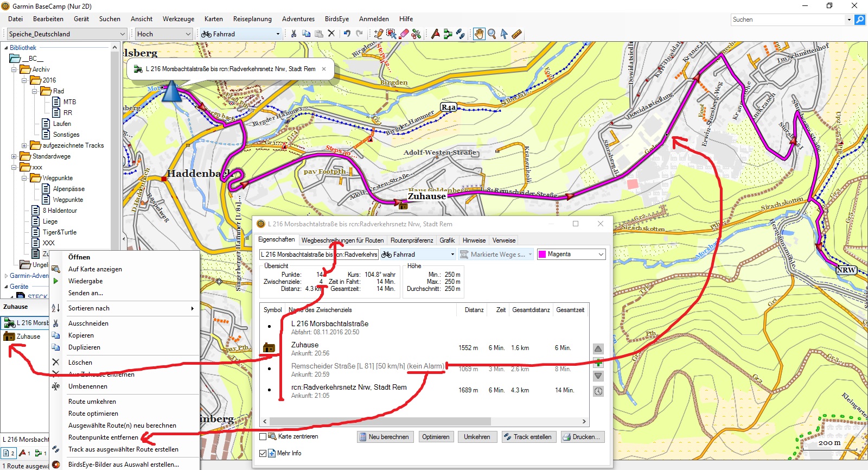The width and height of the screenshot is (868, 470).
Task: Click the Copy toolbar icon
Action: coord(306,34)
